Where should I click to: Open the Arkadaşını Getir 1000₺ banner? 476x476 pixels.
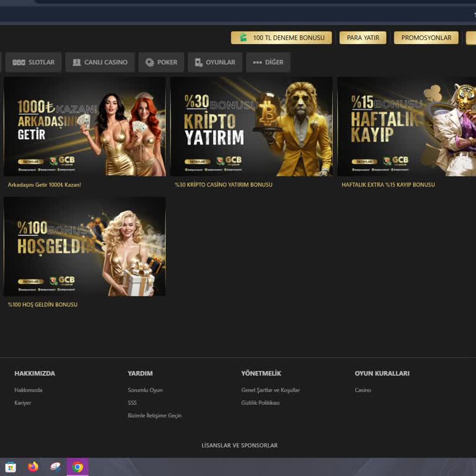[x=85, y=126]
